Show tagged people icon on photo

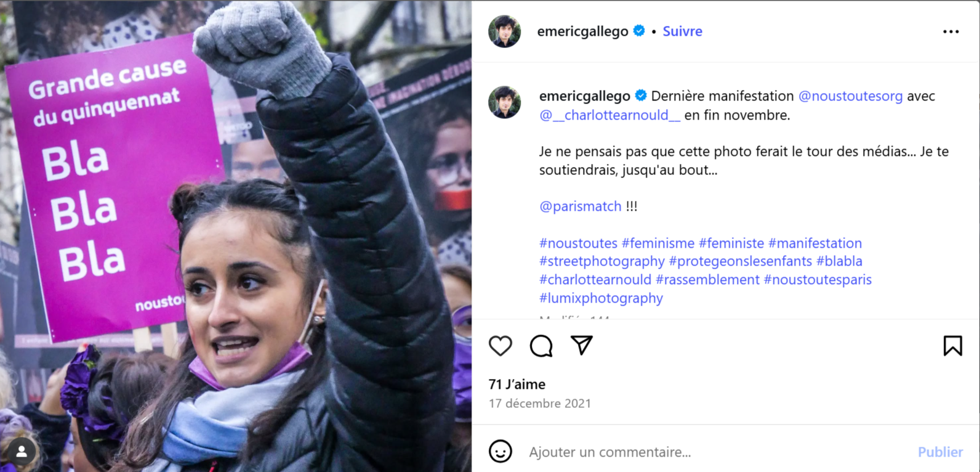click(22, 452)
